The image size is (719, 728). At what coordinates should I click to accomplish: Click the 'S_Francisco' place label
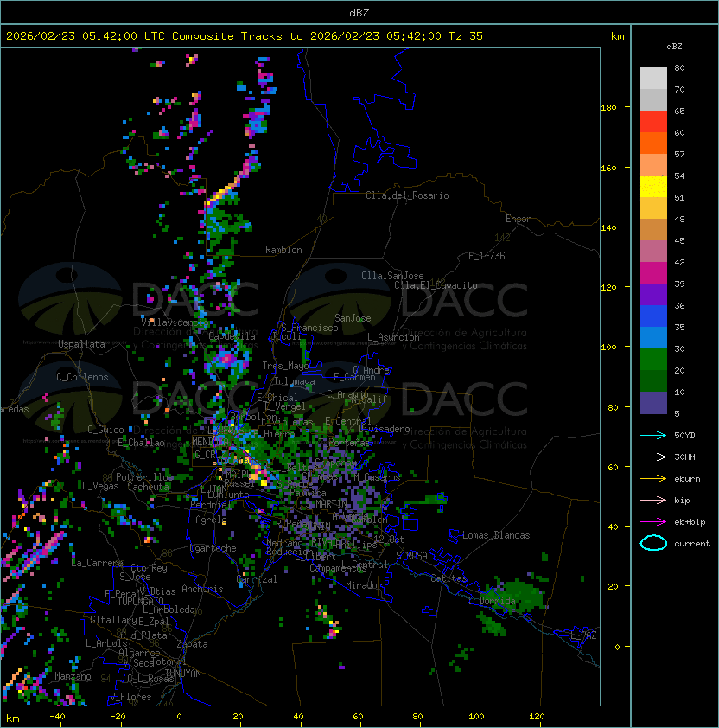(309, 328)
